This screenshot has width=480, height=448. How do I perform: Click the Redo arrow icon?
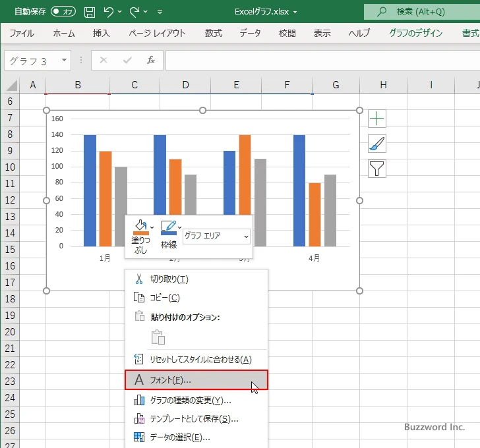coord(135,12)
